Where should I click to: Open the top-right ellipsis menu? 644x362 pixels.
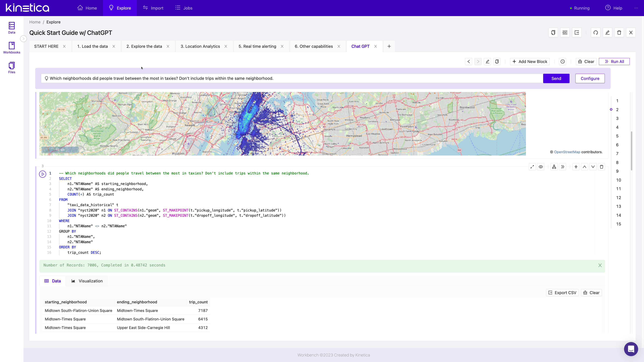pyautogui.click(x=636, y=8)
